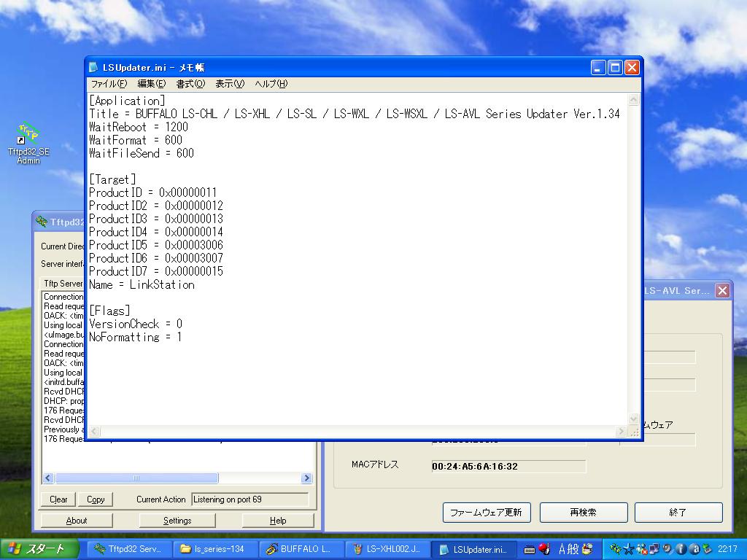The height and width of the screenshot is (560, 747).
Task: Open the 編集(E) menu in Notepad
Action: click(151, 84)
